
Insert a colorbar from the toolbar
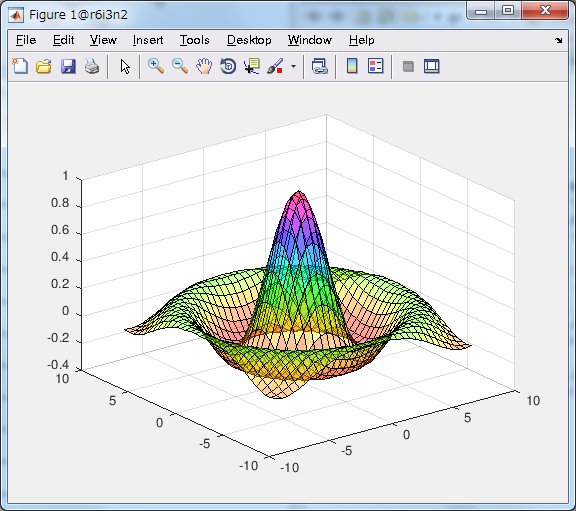tap(352, 66)
